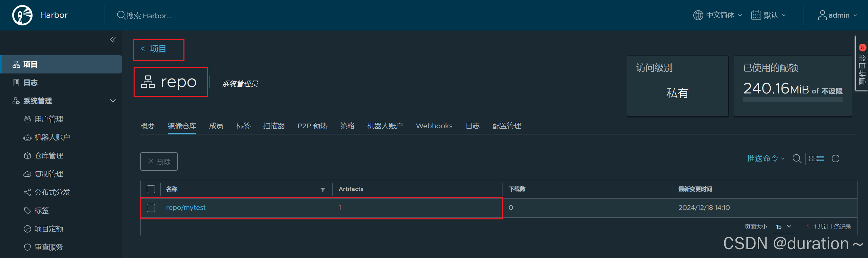The height and width of the screenshot is (258, 868).
Task: Sort by the 下载数 column header
Action: [517, 189]
